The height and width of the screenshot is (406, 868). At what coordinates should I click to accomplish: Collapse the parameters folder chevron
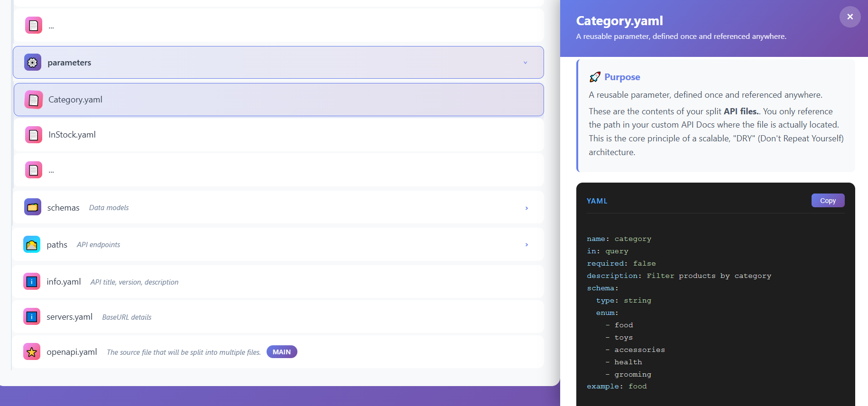click(x=525, y=63)
